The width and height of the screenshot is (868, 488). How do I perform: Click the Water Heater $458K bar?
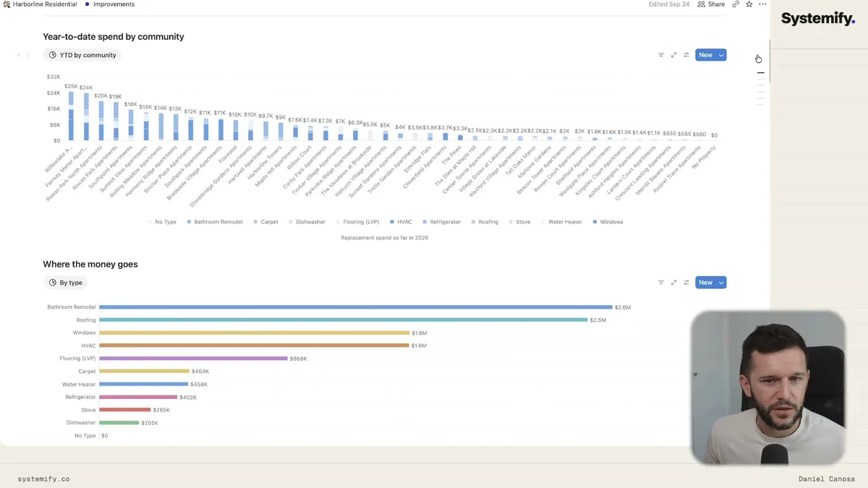point(143,384)
